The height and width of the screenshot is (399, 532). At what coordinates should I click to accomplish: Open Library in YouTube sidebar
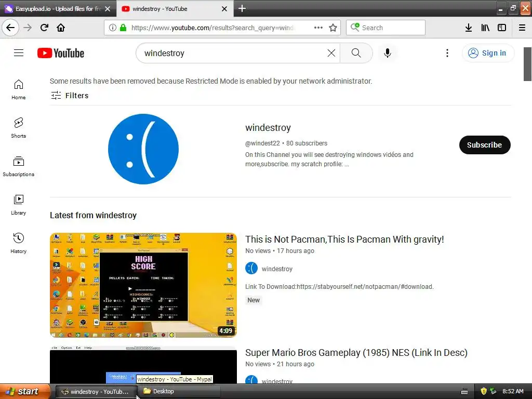tap(18, 205)
